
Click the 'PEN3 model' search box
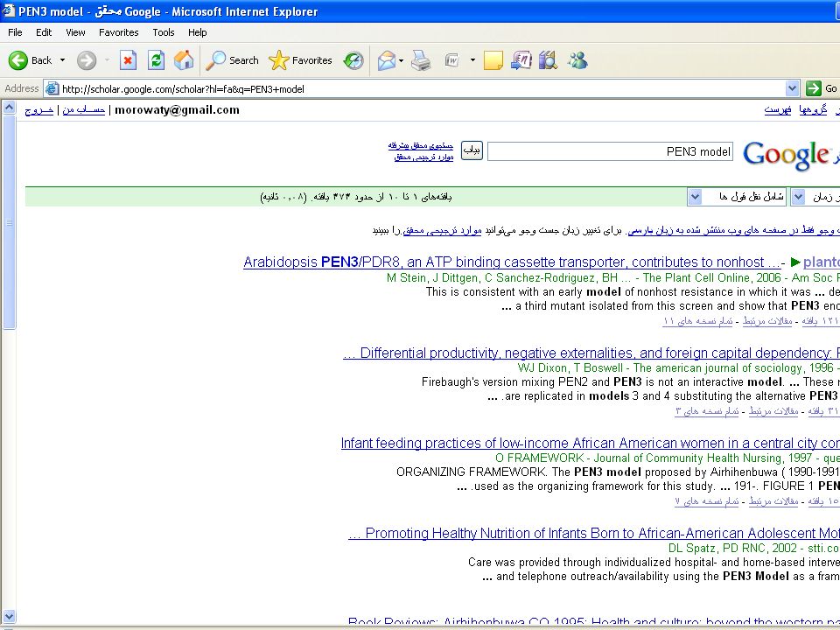point(610,151)
